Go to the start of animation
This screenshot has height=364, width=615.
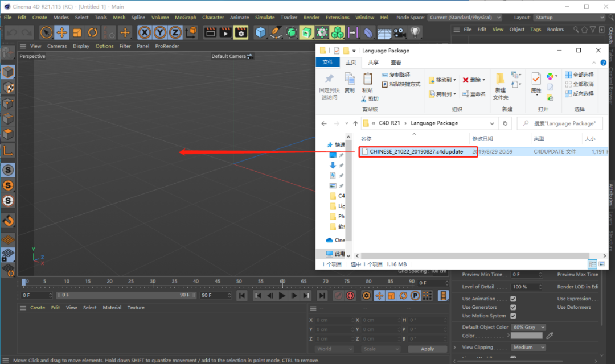(x=242, y=296)
